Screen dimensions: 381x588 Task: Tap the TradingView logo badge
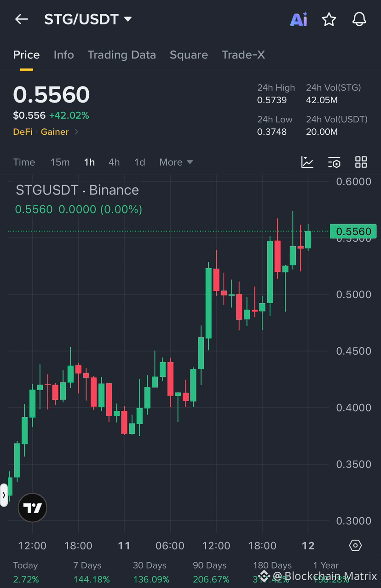pyautogui.click(x=32, y=508)
